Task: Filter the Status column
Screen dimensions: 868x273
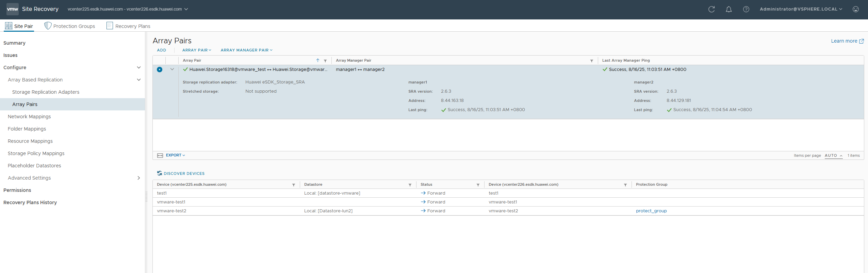Action: tap(478, 185)
